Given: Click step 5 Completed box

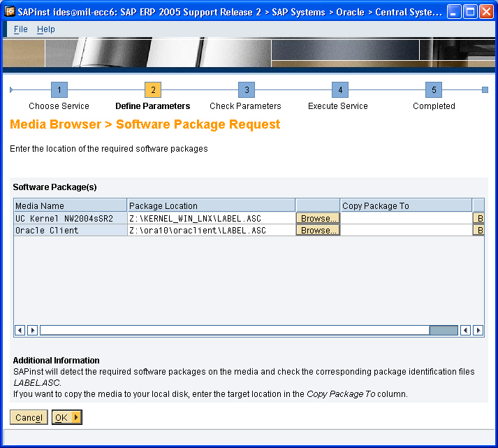Looking at the screenshot, I should (x=434, y=90).
